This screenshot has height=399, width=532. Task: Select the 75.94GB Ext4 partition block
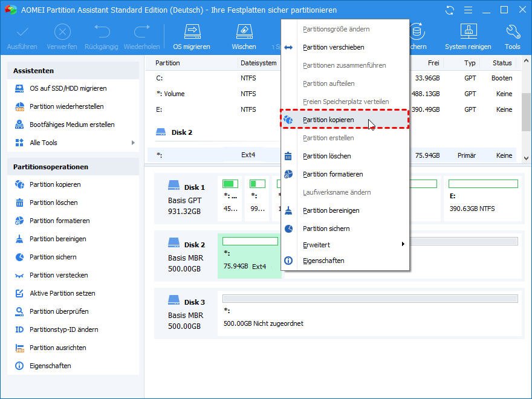click(x=250, y=256)
